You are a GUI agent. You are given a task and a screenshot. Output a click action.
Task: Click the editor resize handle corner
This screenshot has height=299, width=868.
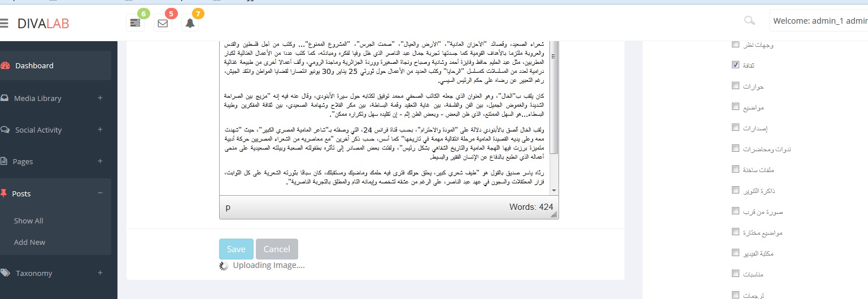point(554,214)
